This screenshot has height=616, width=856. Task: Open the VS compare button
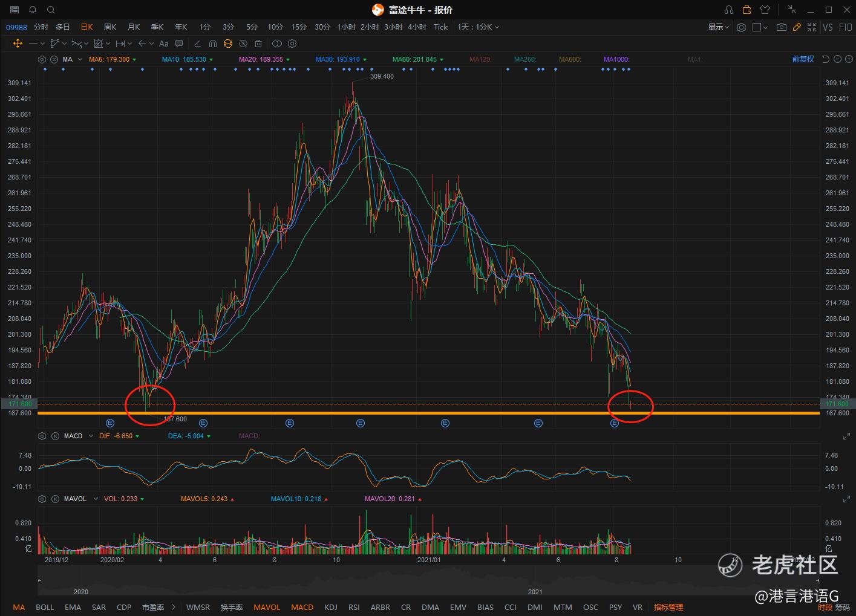click(x=828, y=27)
